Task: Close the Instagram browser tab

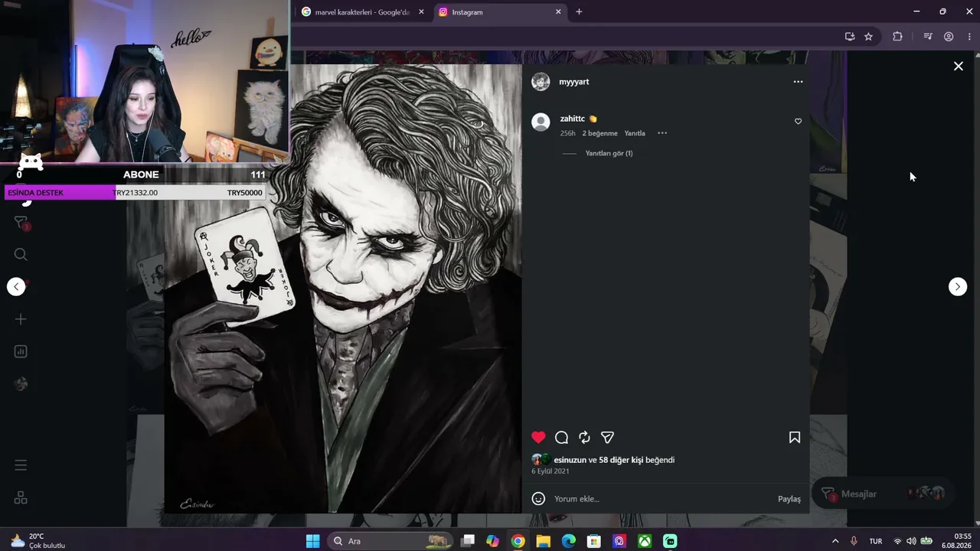Action: (x=558, y=12)
